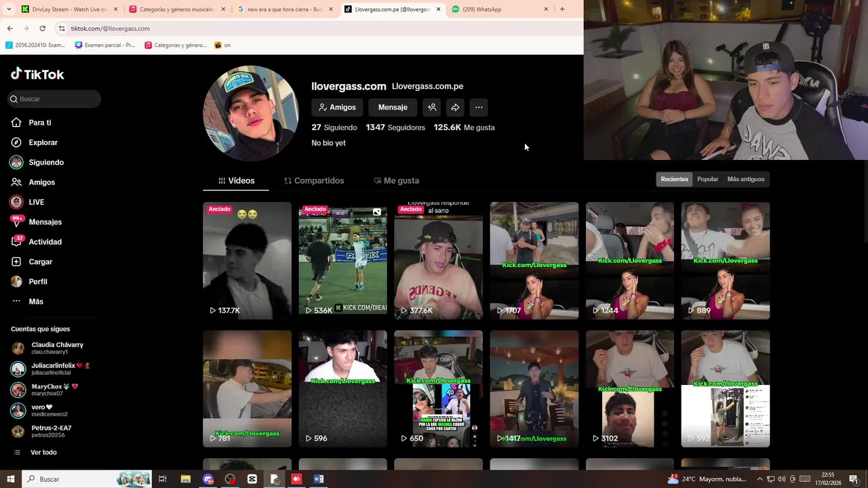Viewport: 868px width, 488px height.
Task: Close the WhatsApp browser tab
Action: point(546,9)
